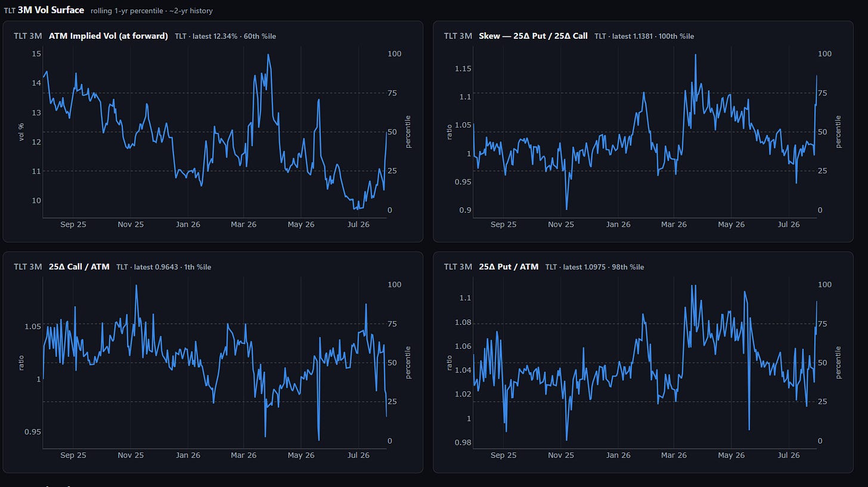The height and width of the screenshot is (487, 868).
Task: Click "May 26" on the 25Δ Call / ATM chart
Action: (301, 455)
